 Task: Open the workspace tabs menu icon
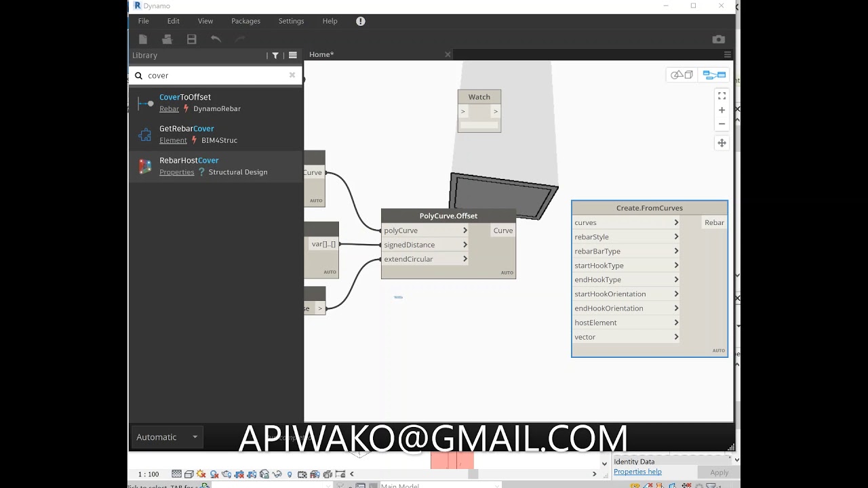pos(728,55)
